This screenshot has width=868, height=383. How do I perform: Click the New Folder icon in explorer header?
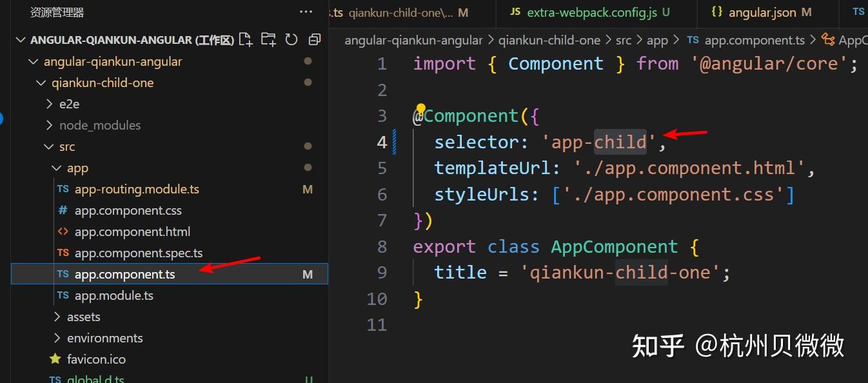268,40
